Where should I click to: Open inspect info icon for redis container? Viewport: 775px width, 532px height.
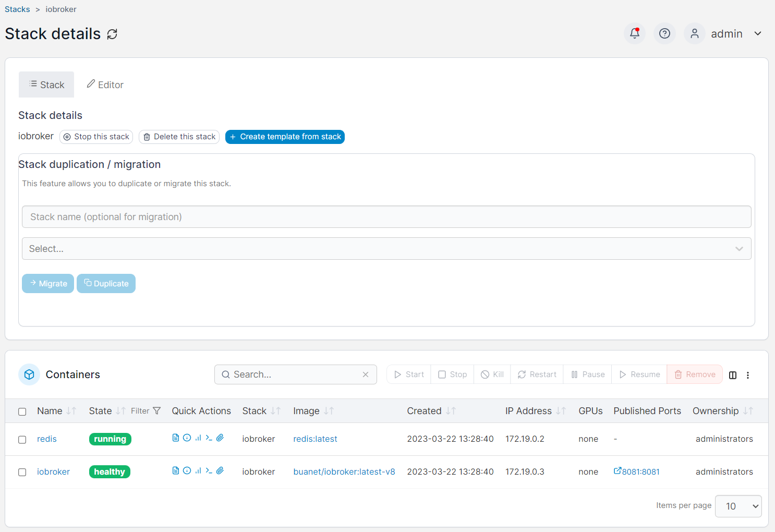[x=187, y=438]
